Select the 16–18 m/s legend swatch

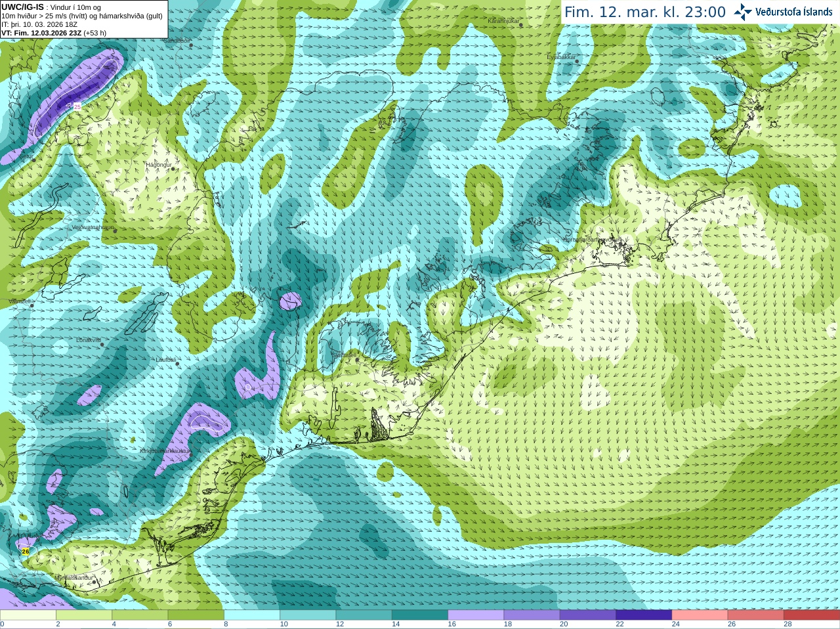[x=476, y=615]
